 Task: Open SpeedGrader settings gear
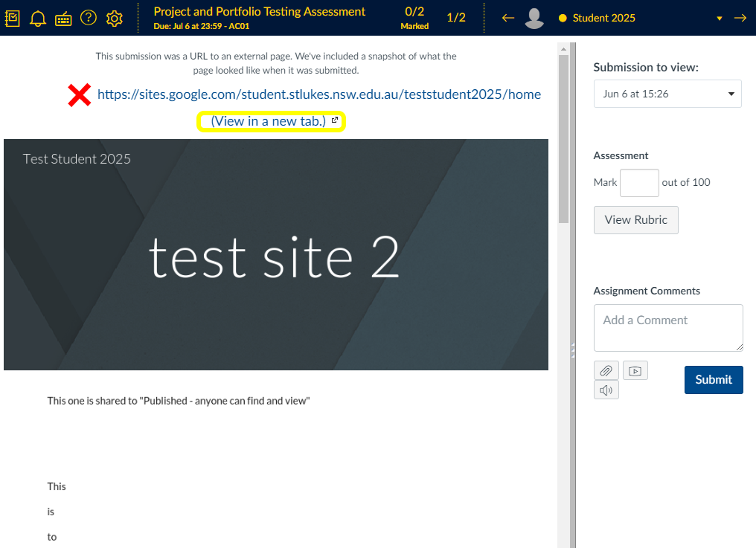tap(114, 18)
